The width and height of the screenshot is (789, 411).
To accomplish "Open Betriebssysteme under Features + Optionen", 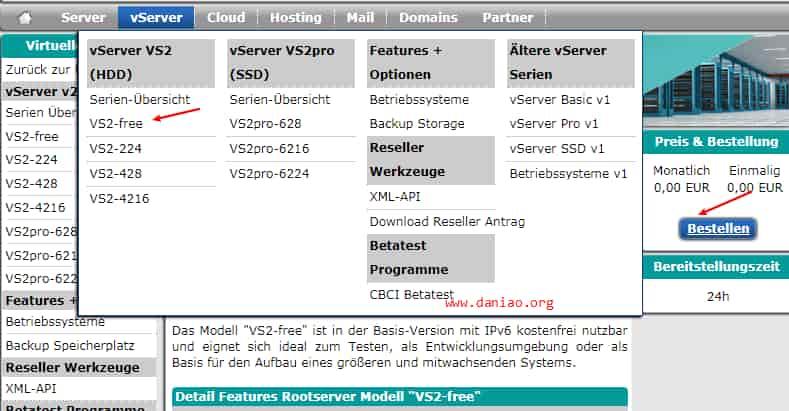I will [417, 99].
